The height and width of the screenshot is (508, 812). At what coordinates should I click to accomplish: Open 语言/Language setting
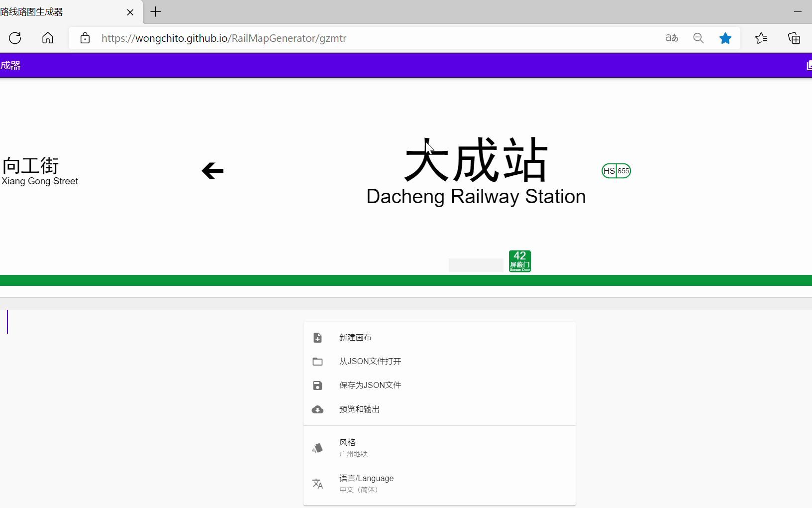(439, 484)
